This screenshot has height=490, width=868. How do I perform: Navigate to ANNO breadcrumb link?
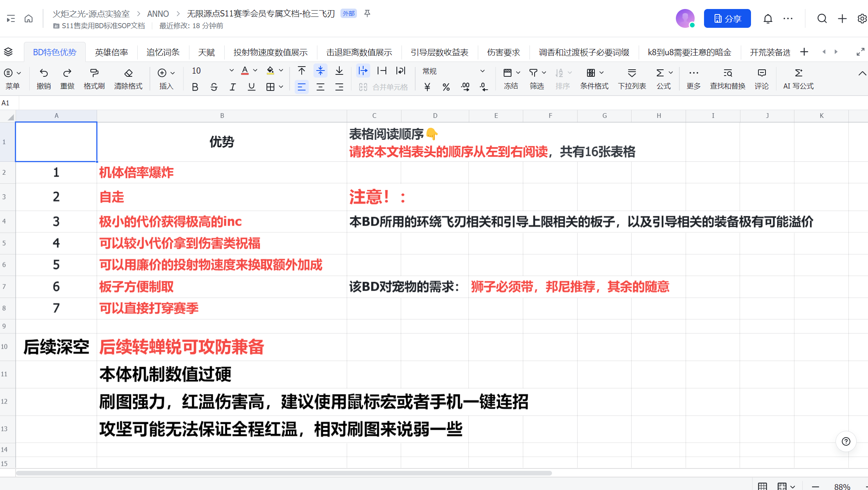[158, 14]
